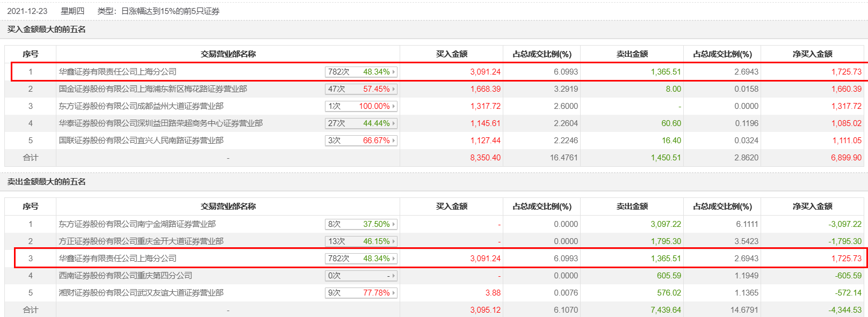The width and height of the screenshot is (868, 317).
Task: Open 华泰证券深圳益田路荣超商务中心营业部 link
Action: pos(161,123)
